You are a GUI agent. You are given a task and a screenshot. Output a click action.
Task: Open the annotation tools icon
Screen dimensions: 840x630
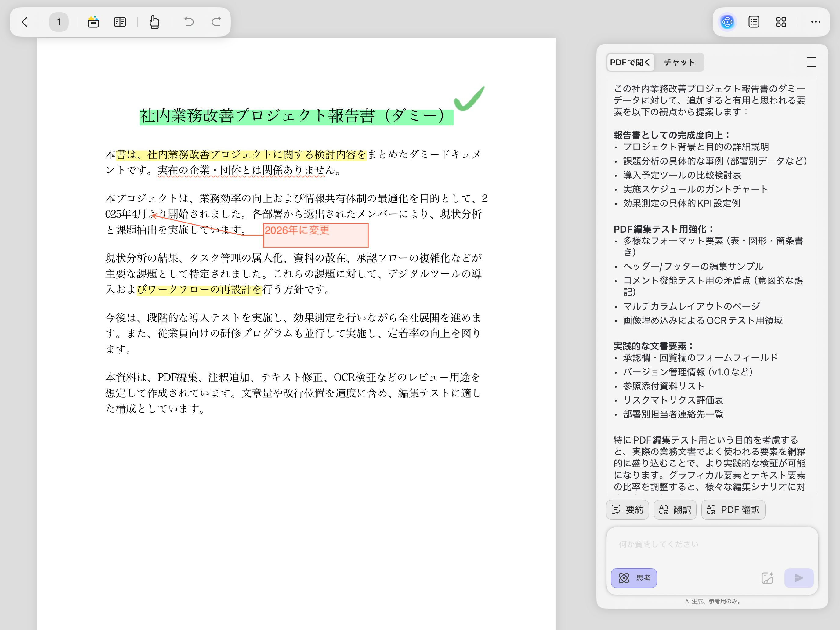coord(93,22)
